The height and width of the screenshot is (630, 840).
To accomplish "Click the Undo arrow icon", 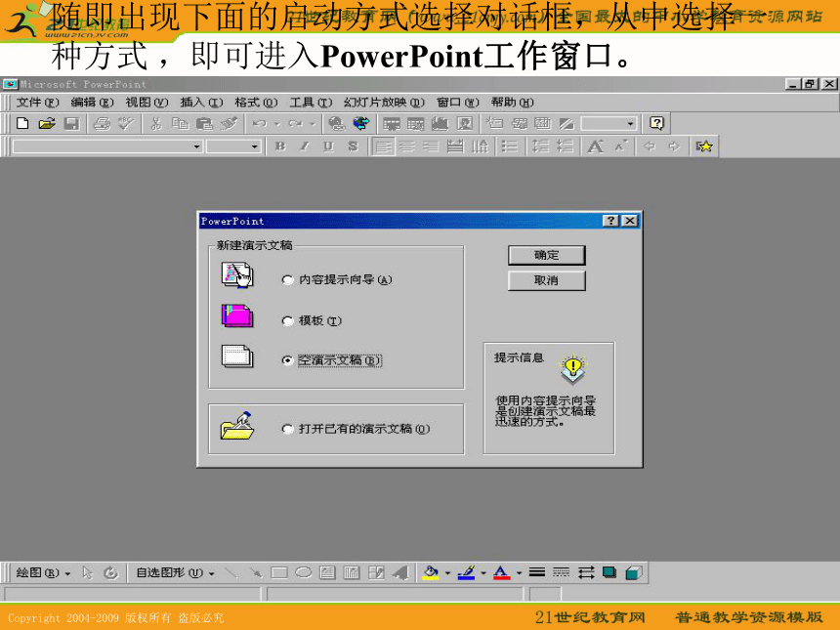I will pyautogui.click(x=259, y=124).
